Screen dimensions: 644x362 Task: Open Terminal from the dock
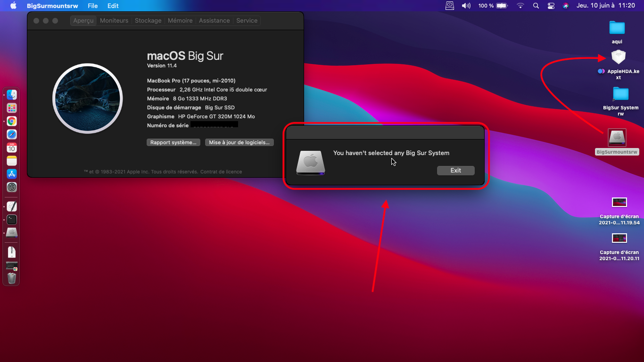tap(12, 219)
